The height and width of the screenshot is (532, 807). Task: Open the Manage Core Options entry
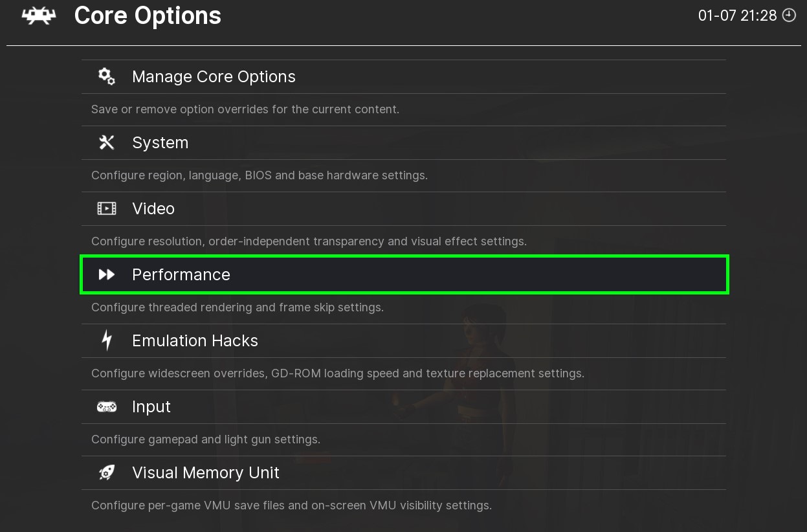tap(214, 76)
